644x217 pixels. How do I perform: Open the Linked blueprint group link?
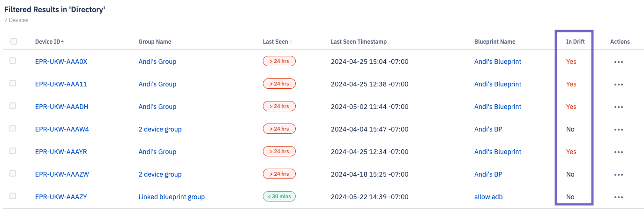point(172,197)
